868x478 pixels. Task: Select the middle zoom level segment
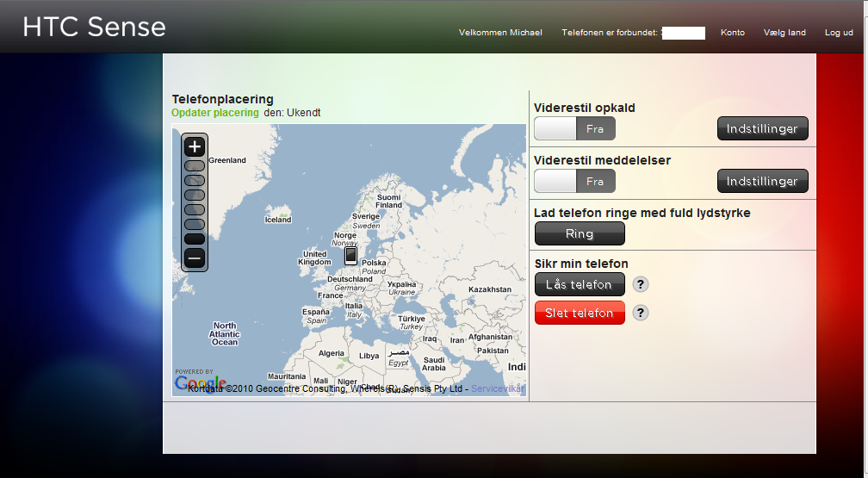[195, 195]
